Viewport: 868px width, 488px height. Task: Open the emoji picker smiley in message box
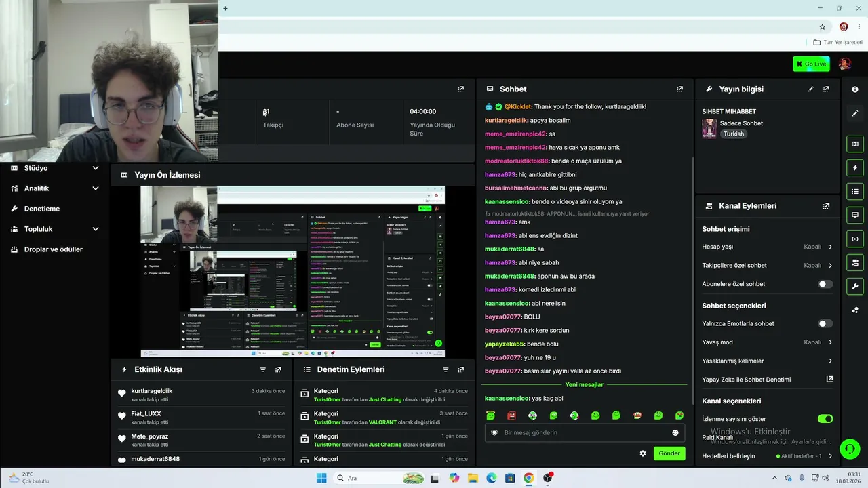coord(675,432)
